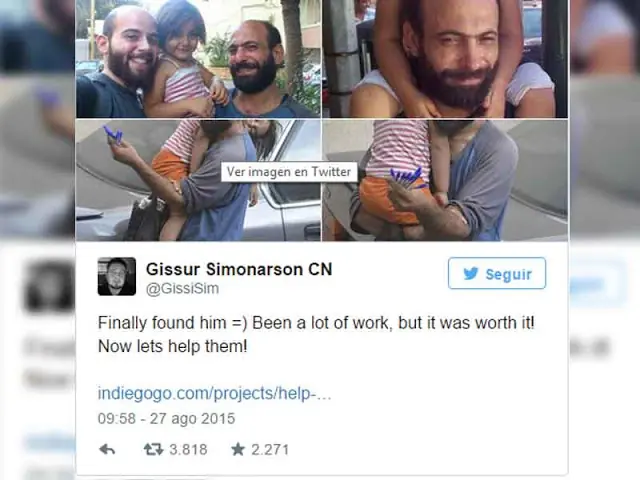Image resolution: width=640 pixels, height=480 pixels.
Task: Open the close-up bearded man photo
Action: coord(445,59)
